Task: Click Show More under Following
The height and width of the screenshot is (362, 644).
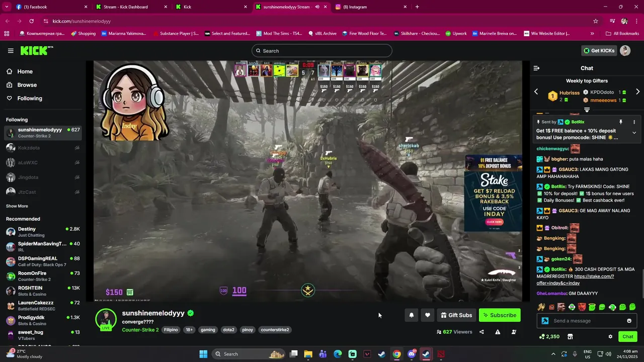Action: pos(17,206)
